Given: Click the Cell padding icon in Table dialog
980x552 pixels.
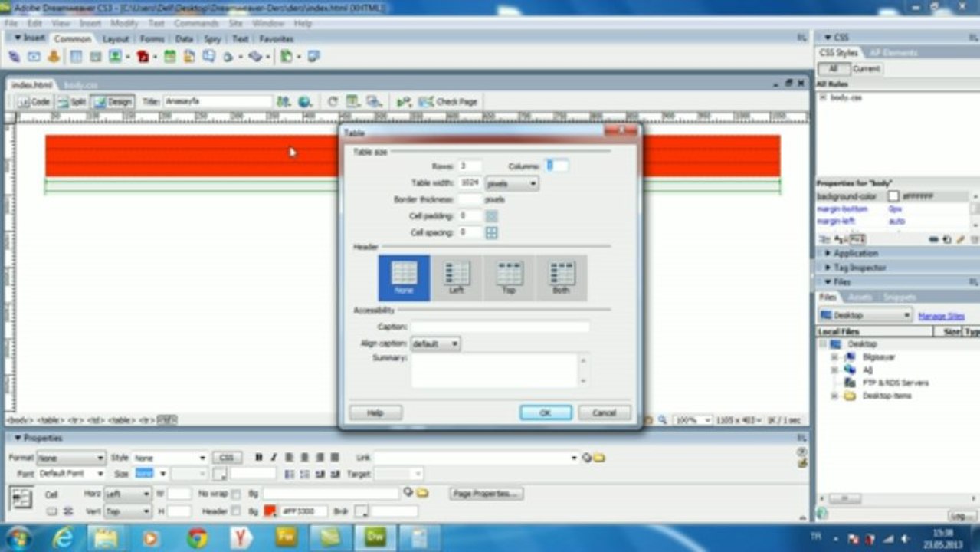Looking at the screenshot, I should (492, 216).
